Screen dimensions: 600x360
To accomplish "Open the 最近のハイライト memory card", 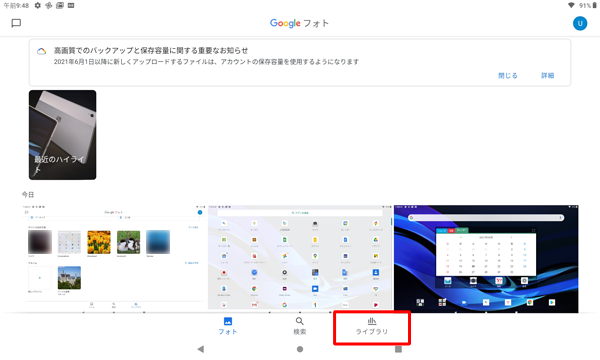I will [62, 135].
